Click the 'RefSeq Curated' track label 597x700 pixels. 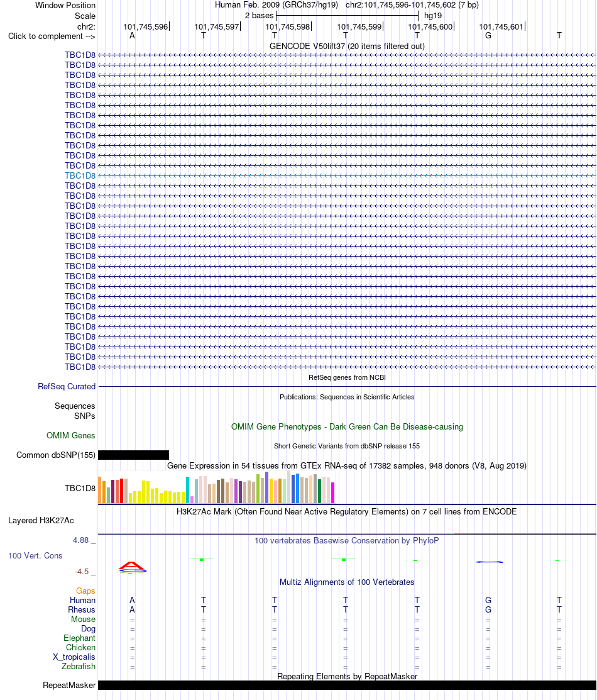(x=67, y=387)
